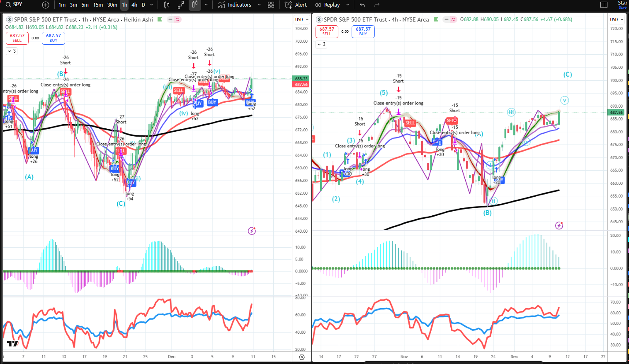Screen dimensions: 629x364
Task: Collapse the 3 indicators legend on 1h chart
Action: click(x=12, y=51)
